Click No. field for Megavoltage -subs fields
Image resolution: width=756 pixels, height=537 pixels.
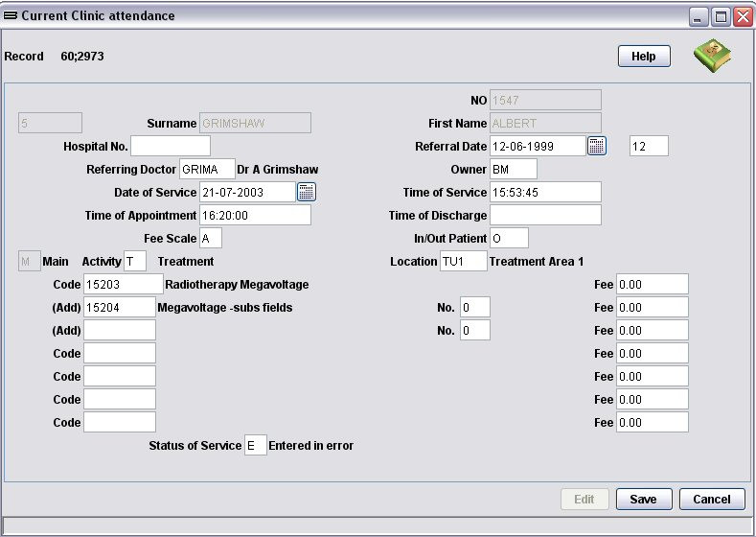(x=475, y=307)
